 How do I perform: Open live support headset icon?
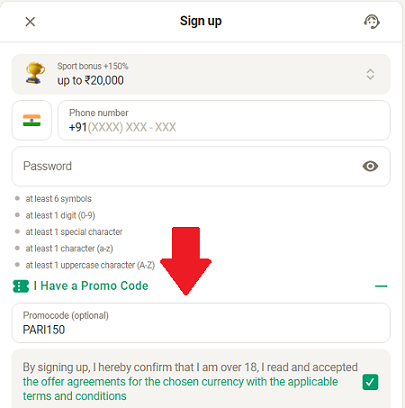[x=371, y=22]
